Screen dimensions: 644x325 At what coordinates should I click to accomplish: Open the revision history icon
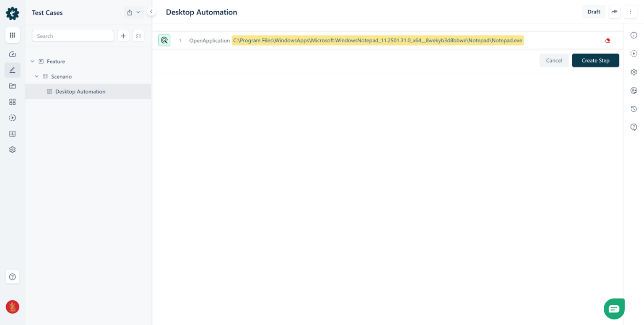634,109
